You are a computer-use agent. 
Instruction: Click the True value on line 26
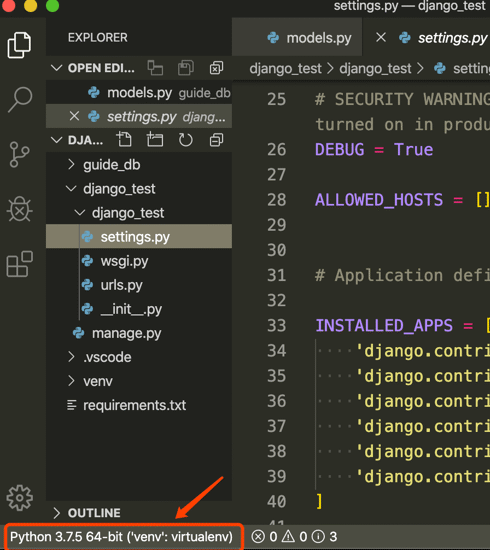414,150
